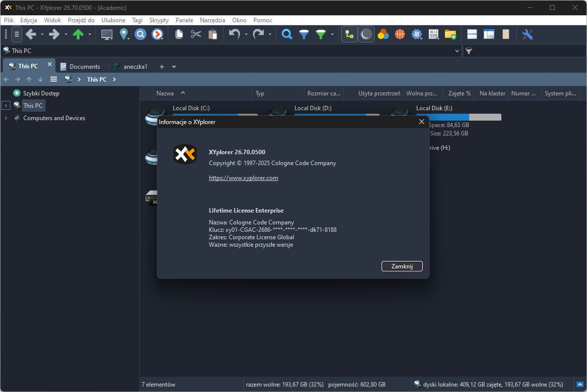The height and width of the screenshot is (392, 587).
Task: Open the xyplorer.com link
Action: click(x=244, y=178)
